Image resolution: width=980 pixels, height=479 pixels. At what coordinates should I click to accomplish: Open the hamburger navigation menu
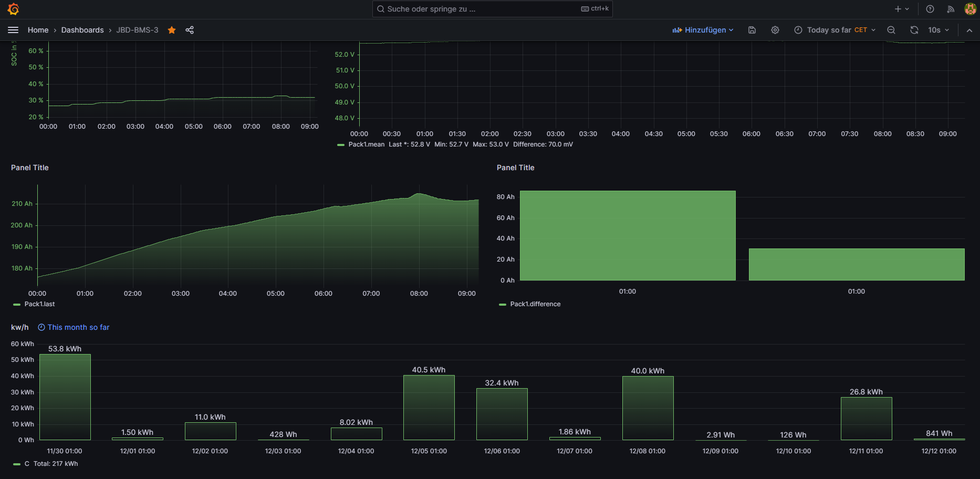(13, 30)
